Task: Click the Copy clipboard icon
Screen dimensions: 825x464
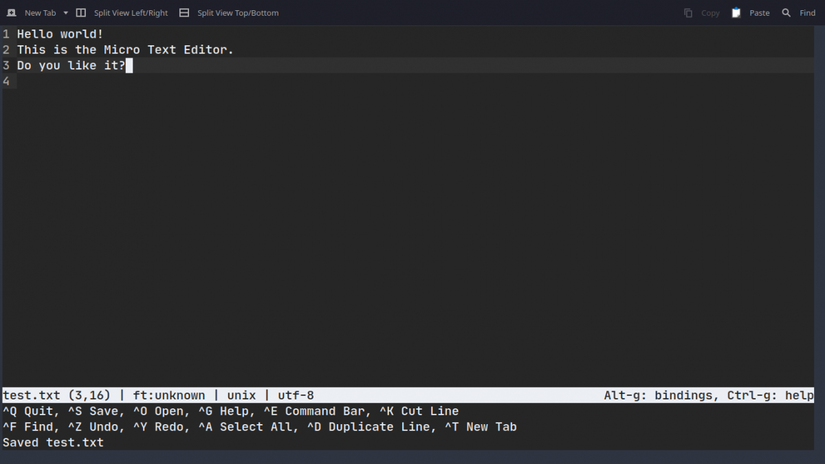Action: tap(688, 13)
